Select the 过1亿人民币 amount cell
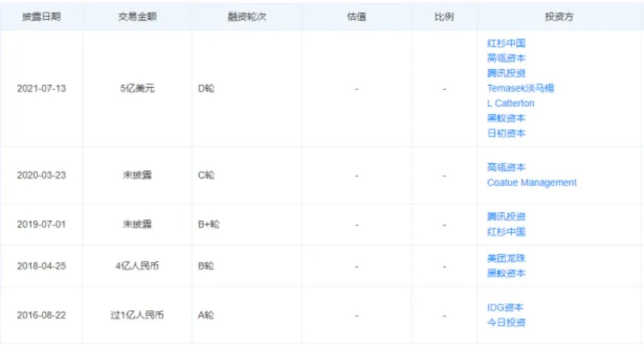This screenshot has height=347, width=644. (137, 315)
